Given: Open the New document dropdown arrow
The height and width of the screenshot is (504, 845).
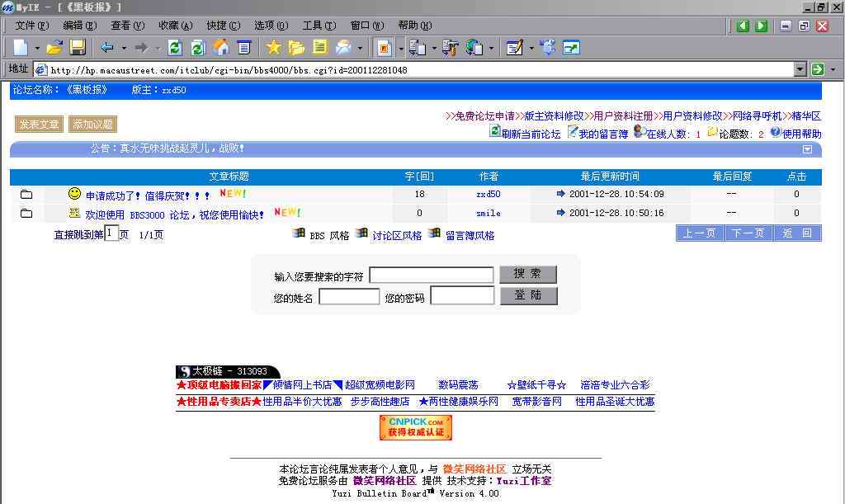Looking at the screenshot, I should (35, 47).
